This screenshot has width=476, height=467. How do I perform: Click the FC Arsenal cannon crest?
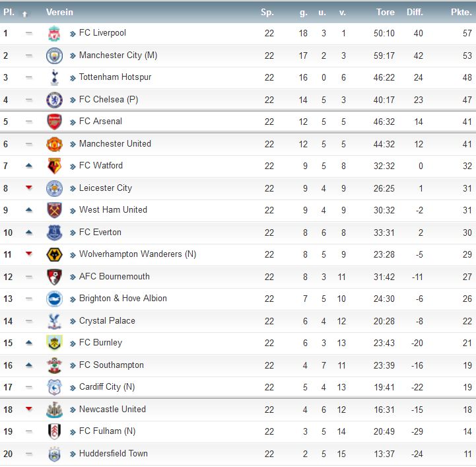(54, 122)
